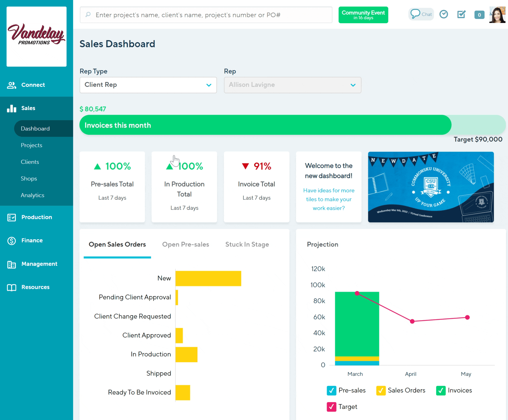Click the Resources book icon
Image resolution: width=508 pixels, height=420 pixels.
click(x=11, y=287)
